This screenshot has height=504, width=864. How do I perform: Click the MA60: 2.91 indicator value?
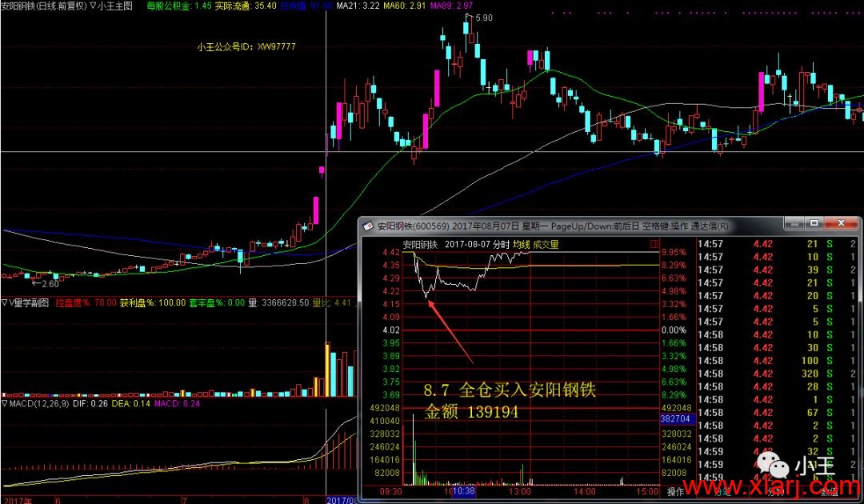405,6
